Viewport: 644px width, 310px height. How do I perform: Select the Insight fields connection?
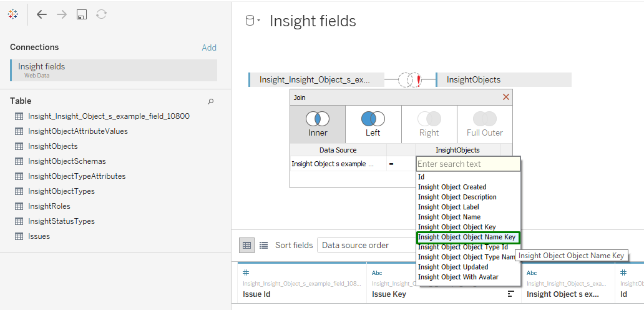click(x=114, y=70)
